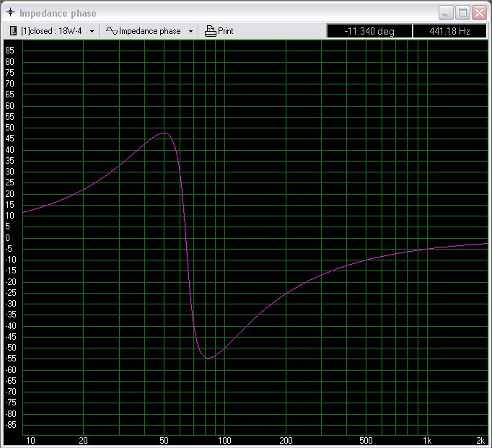Close the Impedance phase window
492x448 pixels.
[x=480, y=13]
